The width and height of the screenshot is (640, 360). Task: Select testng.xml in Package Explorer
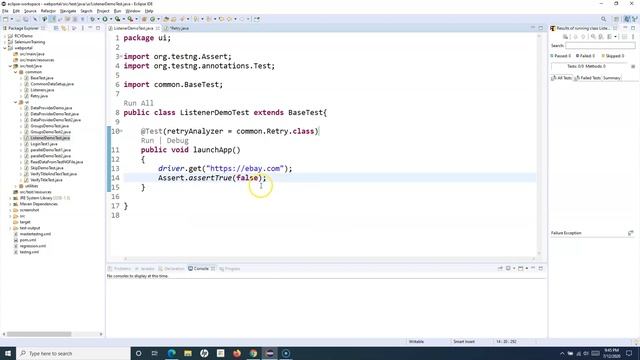coord(29,252)
